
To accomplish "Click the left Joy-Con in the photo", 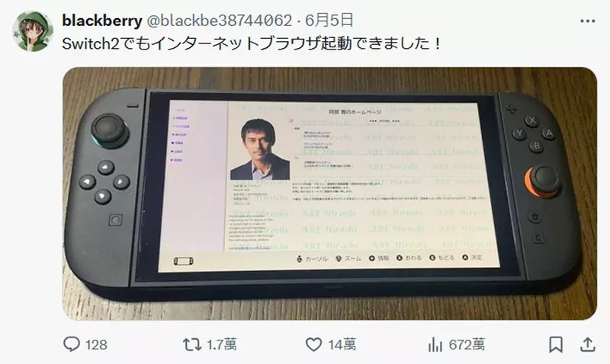I will point(106,187).
